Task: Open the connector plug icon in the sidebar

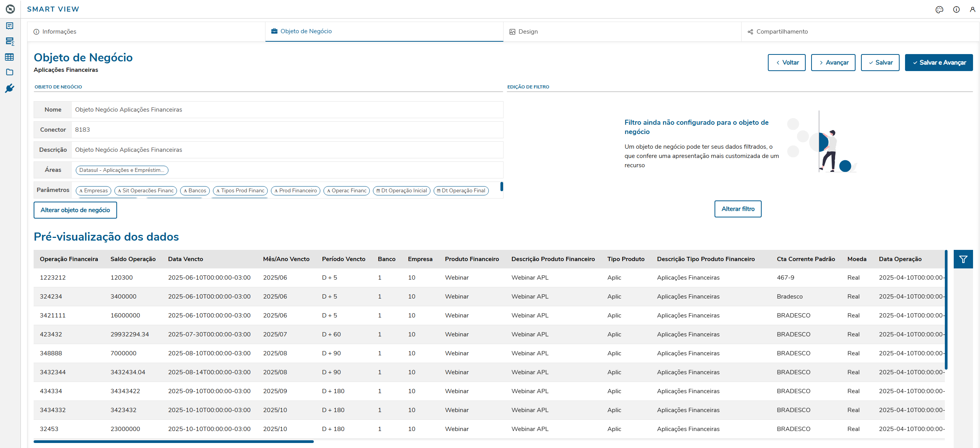Action: point(10,88)
